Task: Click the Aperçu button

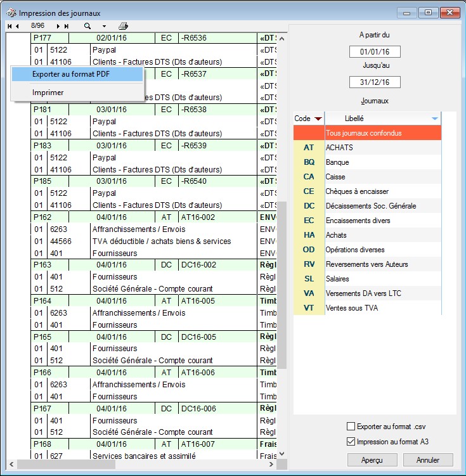Action: (372, 460)
